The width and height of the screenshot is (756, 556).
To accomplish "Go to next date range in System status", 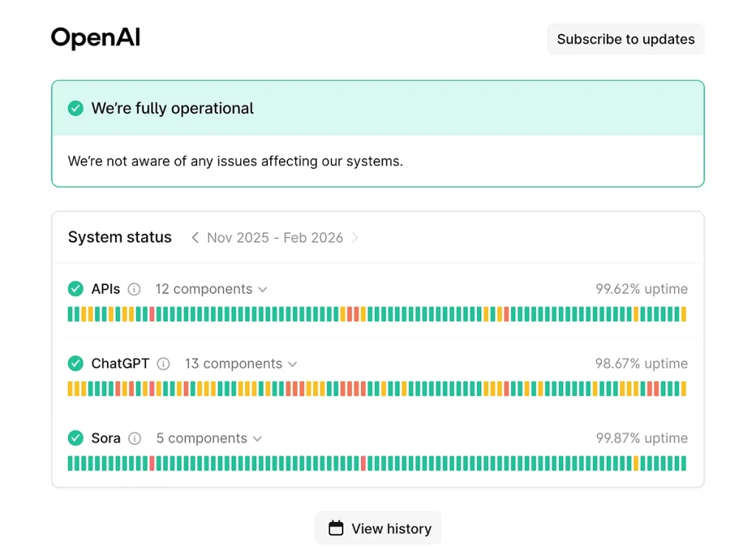I will coord(355,238).
